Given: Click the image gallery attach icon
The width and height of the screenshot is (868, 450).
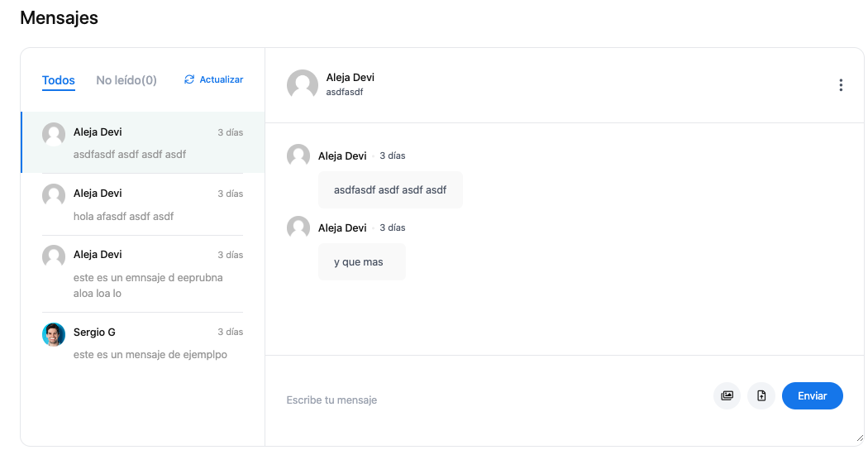Looking at the screenshot, I should click(x=727, y=395).
